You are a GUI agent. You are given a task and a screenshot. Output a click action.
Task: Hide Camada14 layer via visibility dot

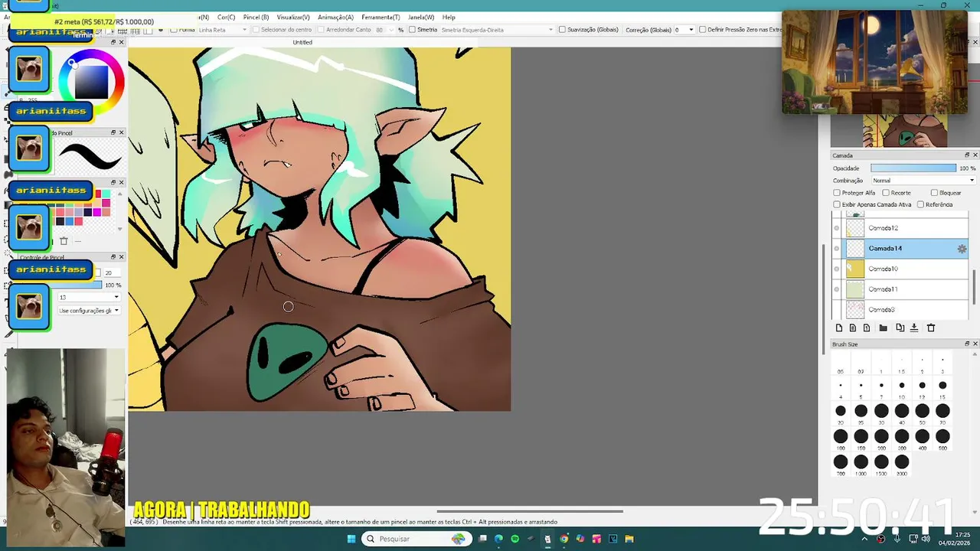837,249
